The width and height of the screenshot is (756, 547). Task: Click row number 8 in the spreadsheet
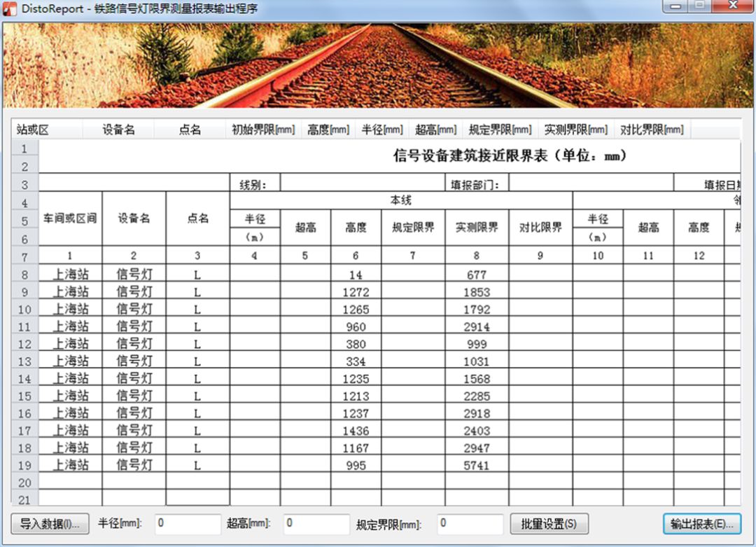pos(24,274)
